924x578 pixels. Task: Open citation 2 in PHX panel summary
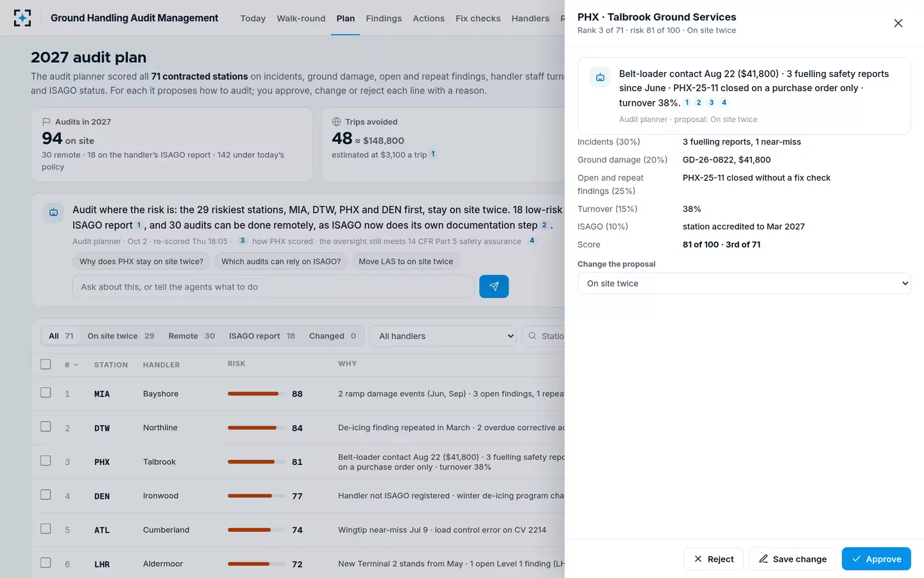[699, 103]
